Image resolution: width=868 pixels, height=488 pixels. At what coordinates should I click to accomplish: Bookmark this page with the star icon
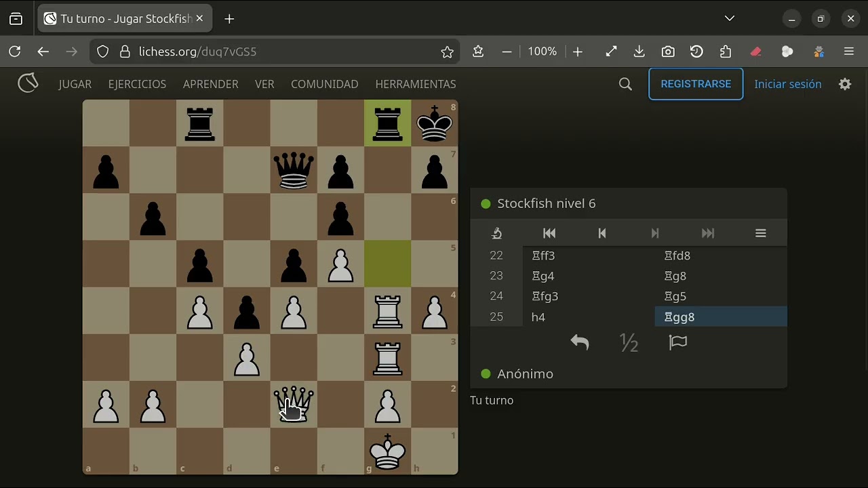[447, 52]
